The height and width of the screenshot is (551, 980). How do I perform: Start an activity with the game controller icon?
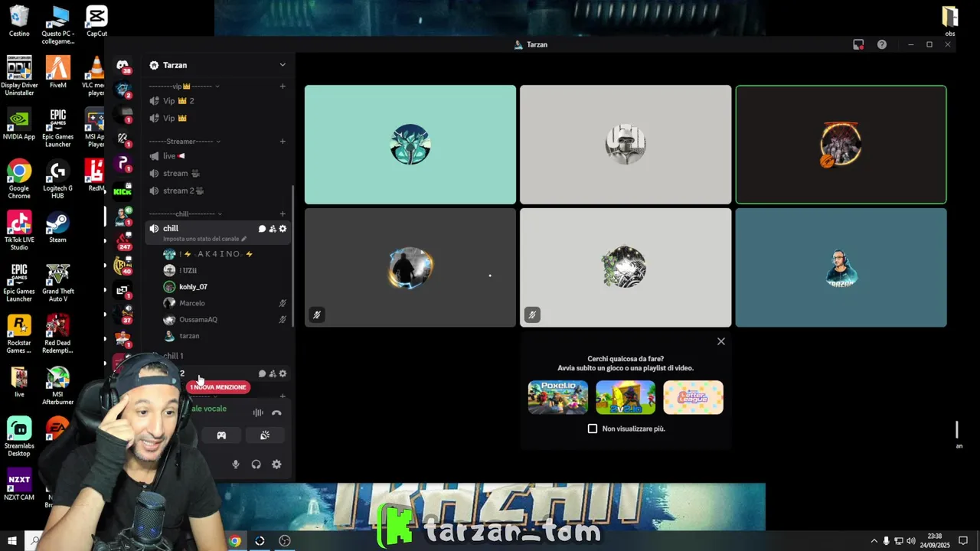221,435
